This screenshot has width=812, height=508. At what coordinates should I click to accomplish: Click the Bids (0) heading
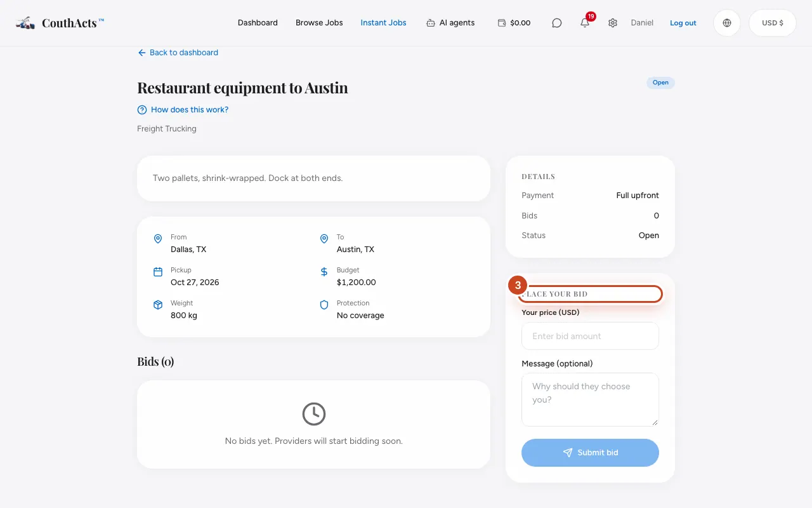point(155,361)
